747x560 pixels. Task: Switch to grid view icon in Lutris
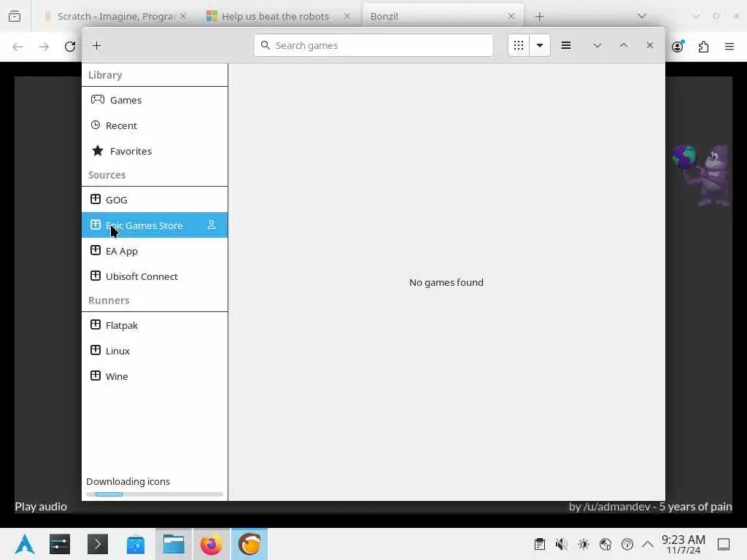pyautogui.click(x=519, y=45)
